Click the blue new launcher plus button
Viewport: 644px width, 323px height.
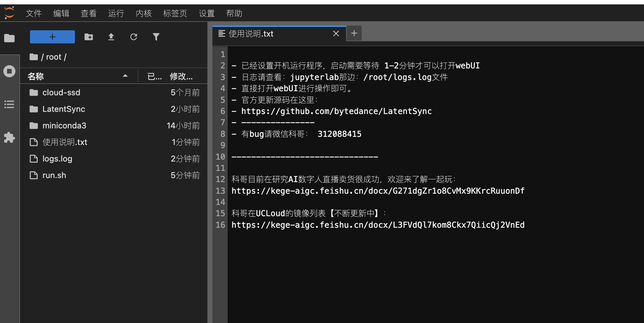(x=52, y=37)
